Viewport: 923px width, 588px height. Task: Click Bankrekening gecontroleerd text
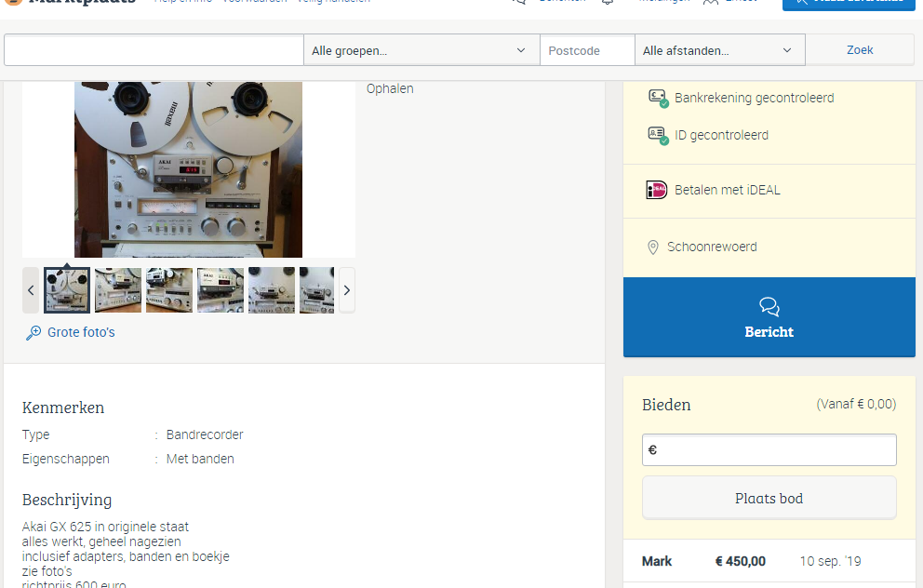(754, 99)
